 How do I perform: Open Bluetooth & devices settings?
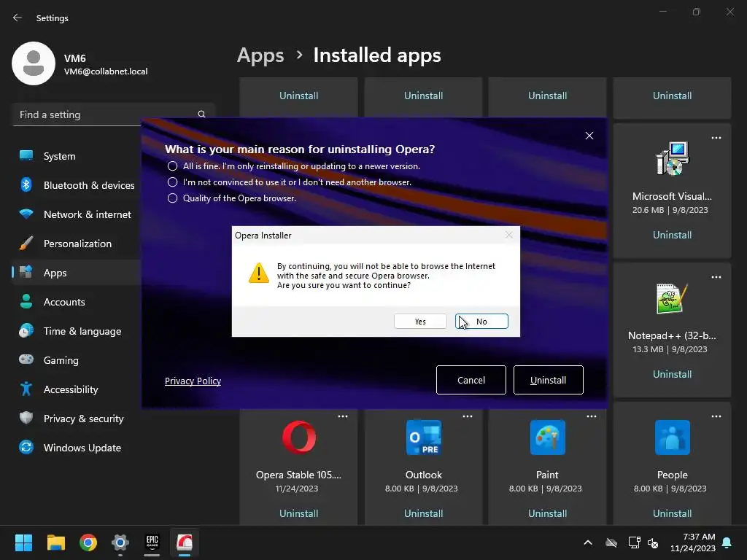click(x=77, y=185)
